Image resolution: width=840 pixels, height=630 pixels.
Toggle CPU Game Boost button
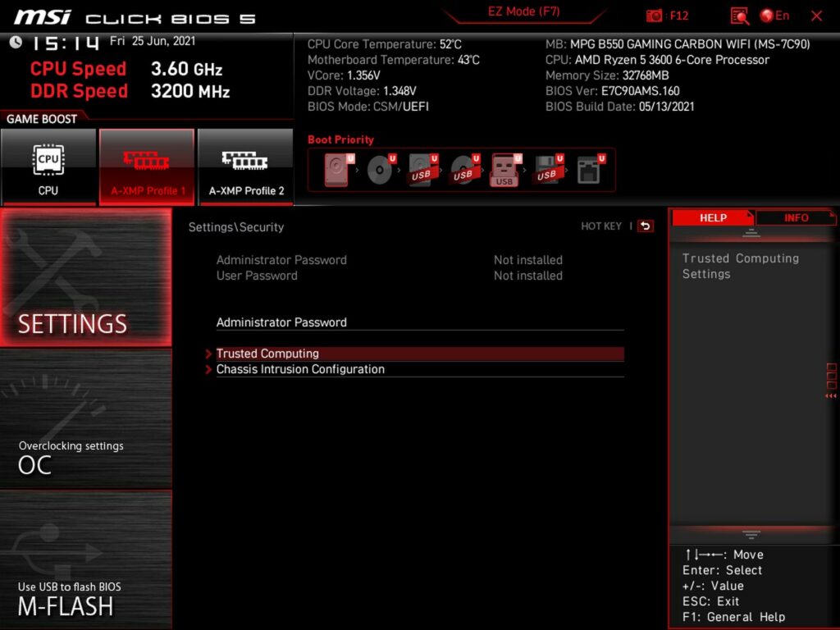point(48,167)
